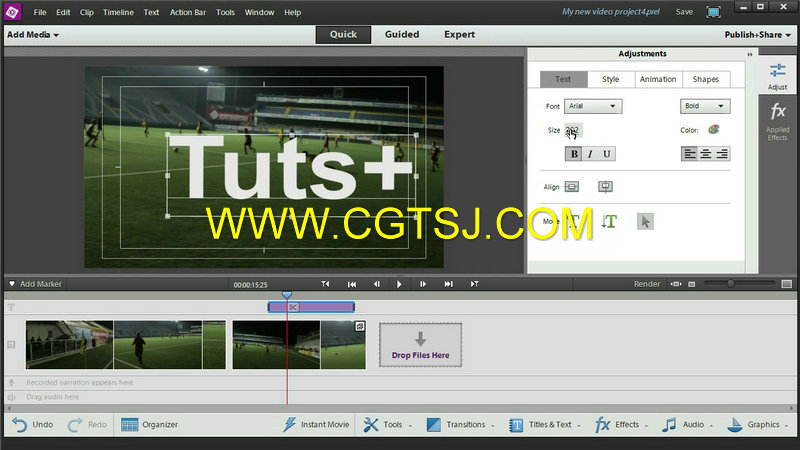Click the full screen preview icon
Viewport: 800px width, 450px height.
713,12
